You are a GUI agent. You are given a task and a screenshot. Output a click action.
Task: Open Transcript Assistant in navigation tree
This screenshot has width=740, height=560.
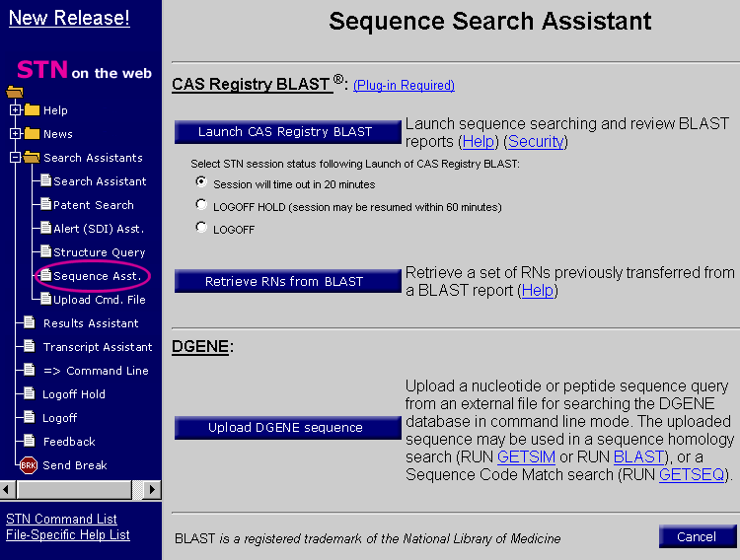[x=98, y=347]
